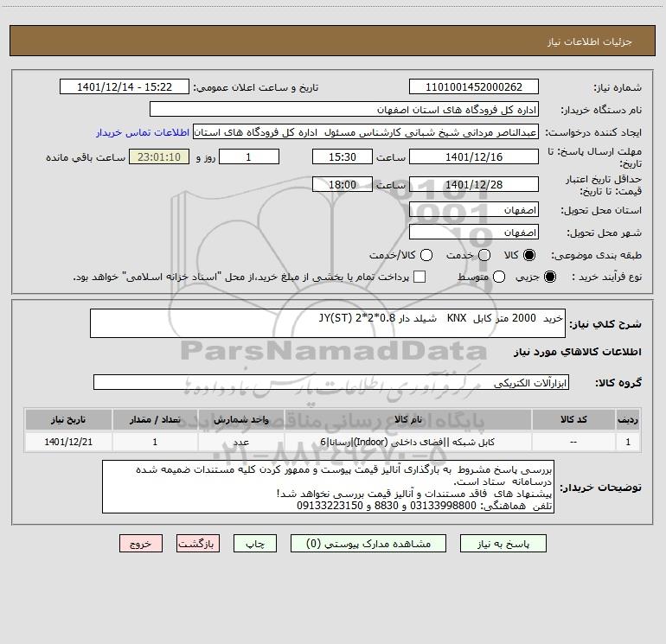Select the کالا radio button
666x644 pixels.
click(529, 255)
